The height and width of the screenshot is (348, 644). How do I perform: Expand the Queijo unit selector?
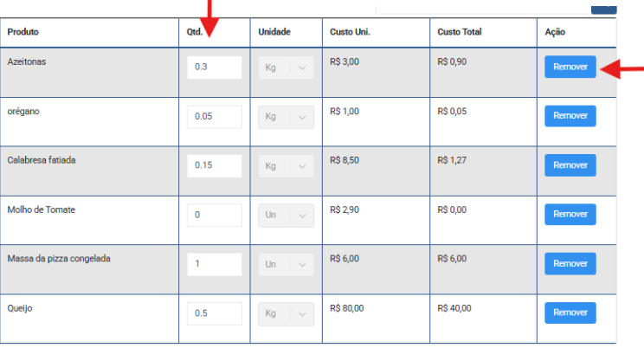coord(286,313)
